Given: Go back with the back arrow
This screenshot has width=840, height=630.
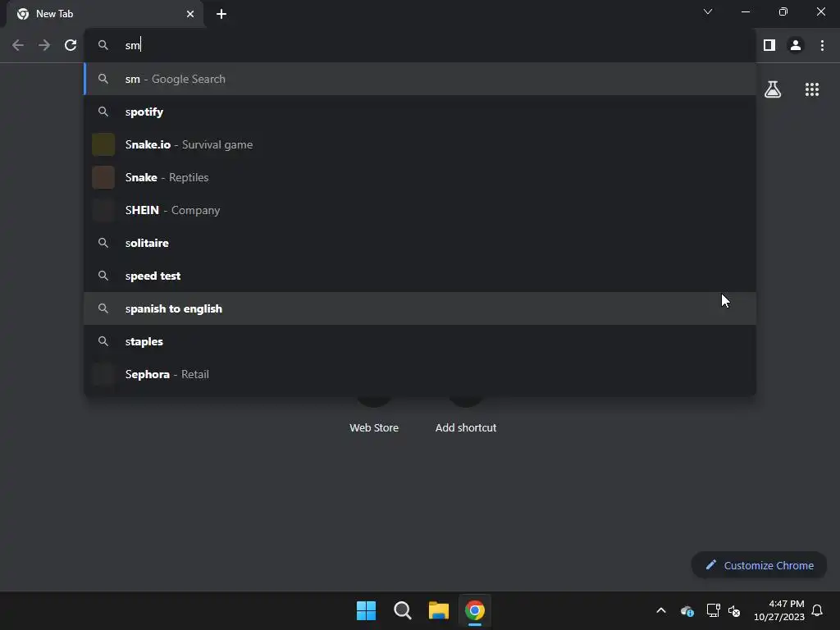Looking at the screenshot, I should tap(18, 46).
